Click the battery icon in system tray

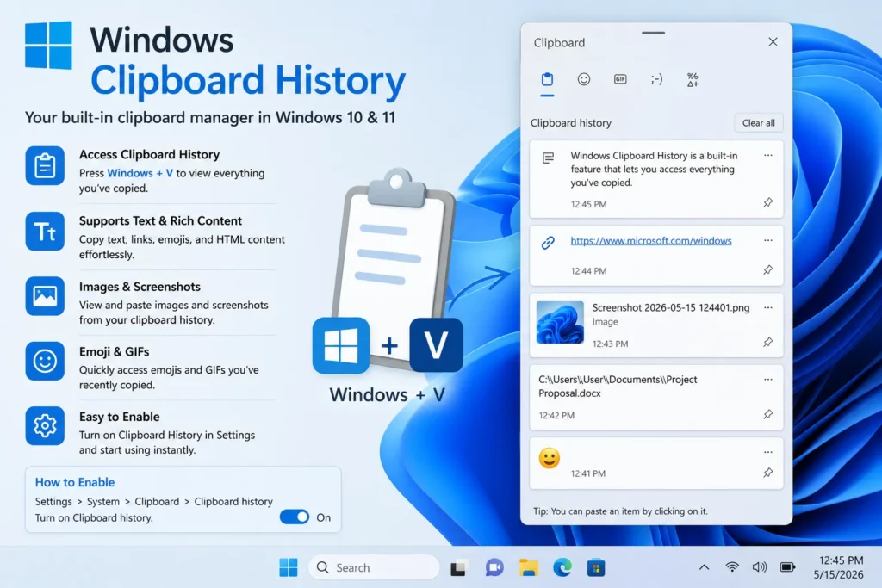[787, 567]
